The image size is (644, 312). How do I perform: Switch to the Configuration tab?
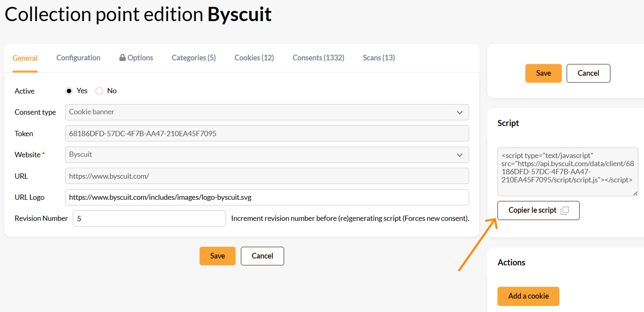click(x=78, y=58)
